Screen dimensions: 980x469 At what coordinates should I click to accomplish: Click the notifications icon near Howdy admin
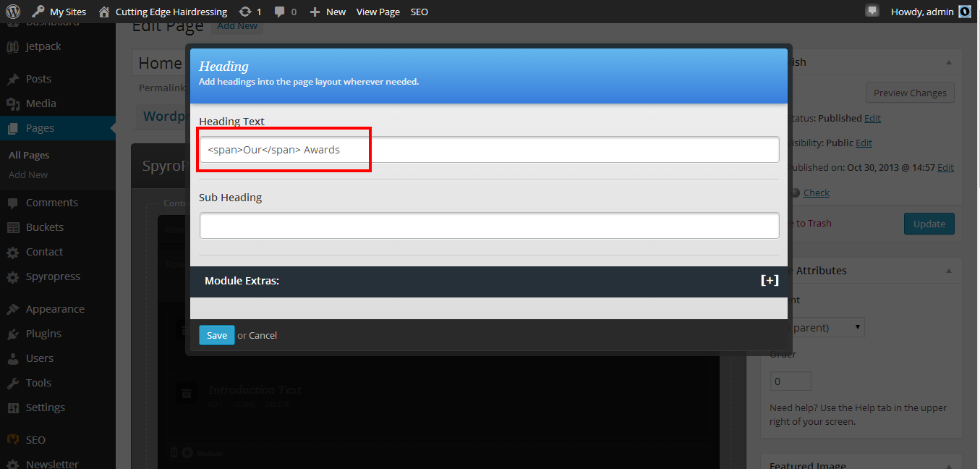[872, 11]
